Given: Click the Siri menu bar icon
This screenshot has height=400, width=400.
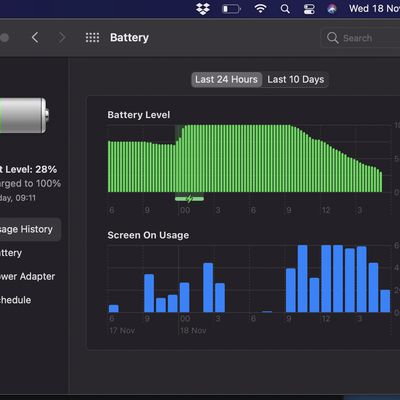Looking at the screenshot, I should click(x=331, y=9).
